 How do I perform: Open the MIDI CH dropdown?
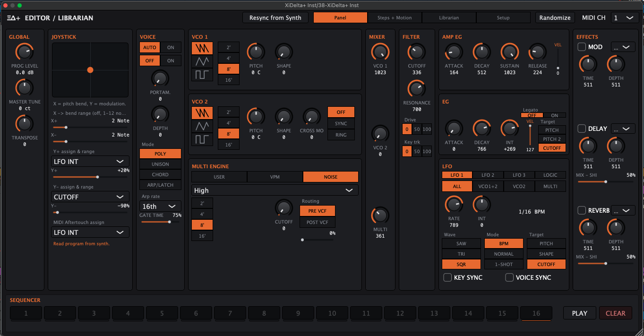point(624,17)
